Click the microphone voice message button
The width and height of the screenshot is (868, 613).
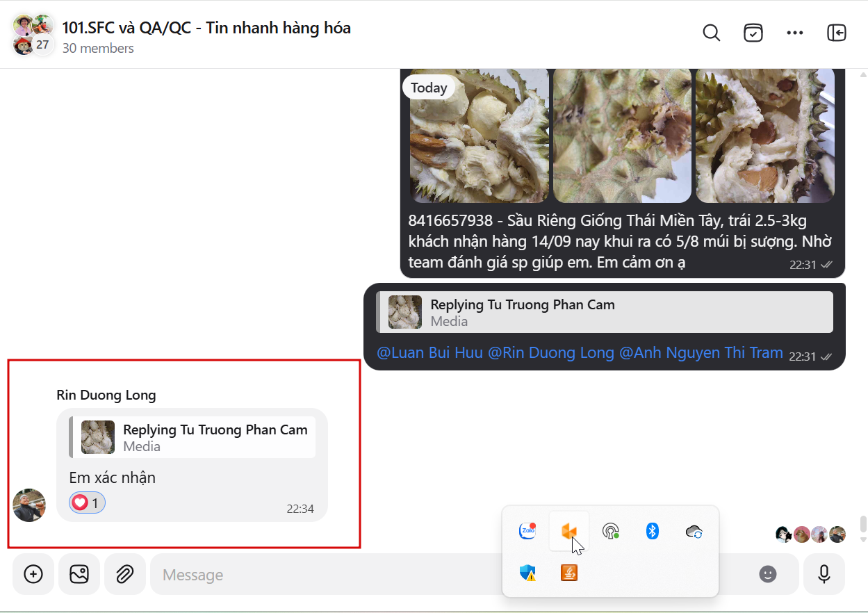(824, 574)
